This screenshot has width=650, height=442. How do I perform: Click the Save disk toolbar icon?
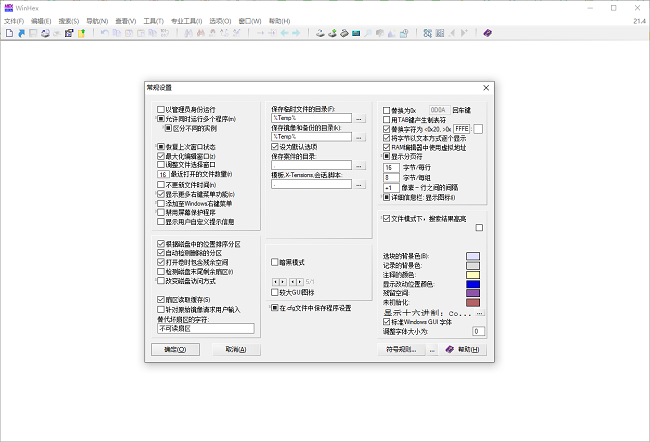pyautogui.click(x=32, y=33)
